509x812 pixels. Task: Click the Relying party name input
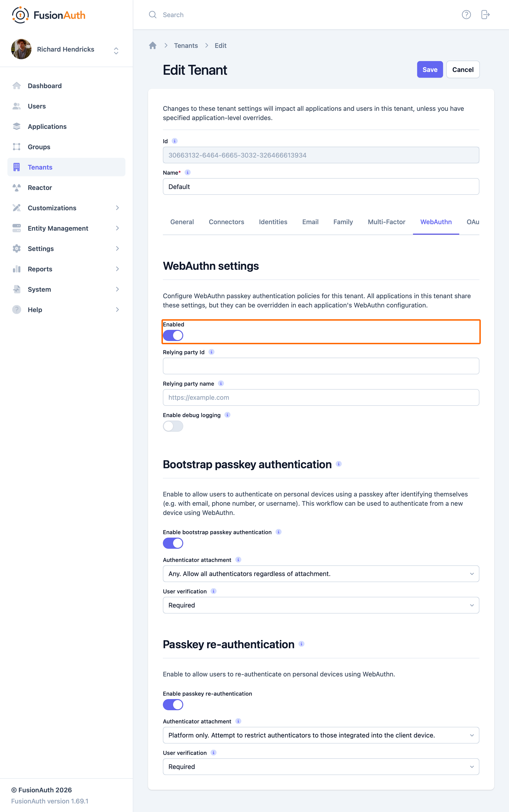321,397
